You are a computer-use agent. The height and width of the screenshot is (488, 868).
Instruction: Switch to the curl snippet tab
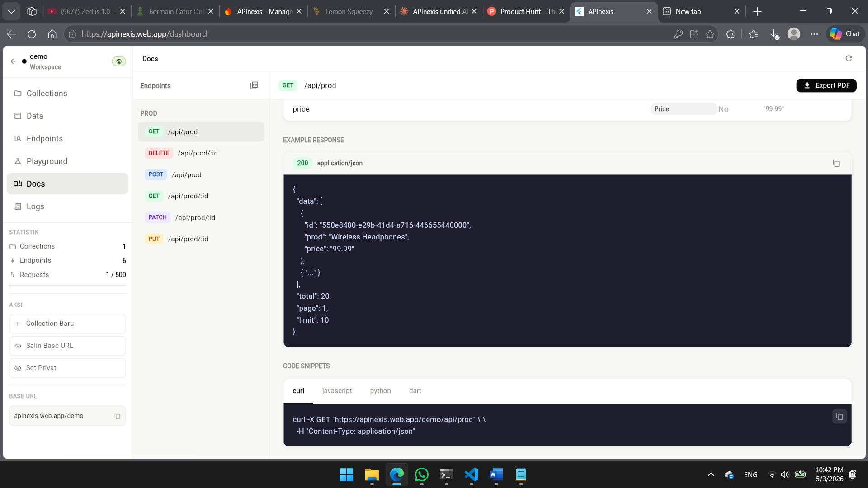click(298, 391)
